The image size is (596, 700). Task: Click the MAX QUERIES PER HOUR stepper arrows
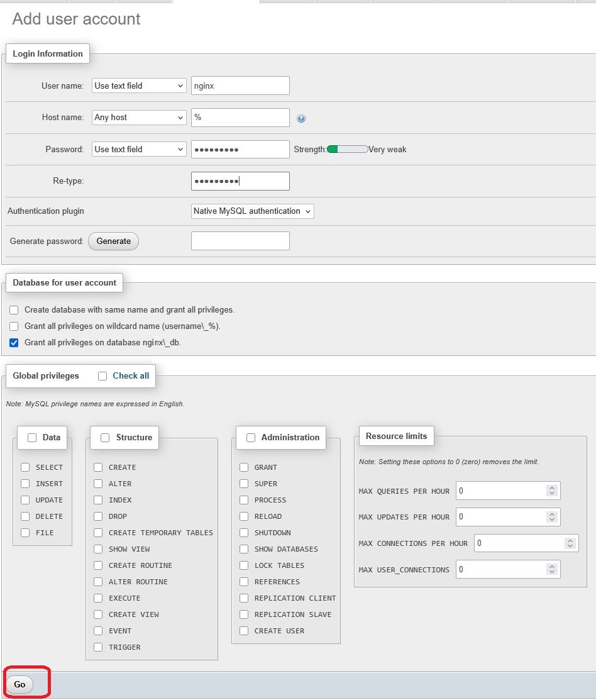[551, 491]
